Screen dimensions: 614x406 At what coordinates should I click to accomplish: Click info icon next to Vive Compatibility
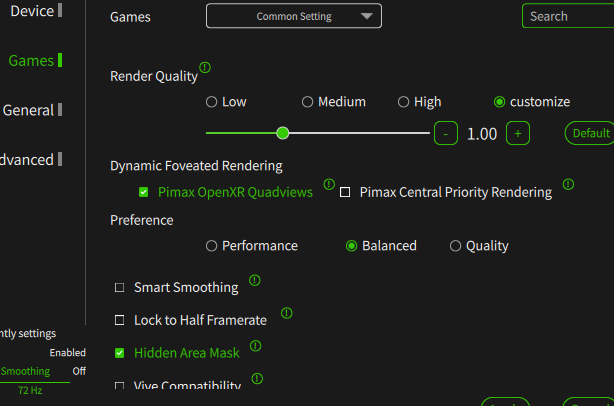coord(257,379)
